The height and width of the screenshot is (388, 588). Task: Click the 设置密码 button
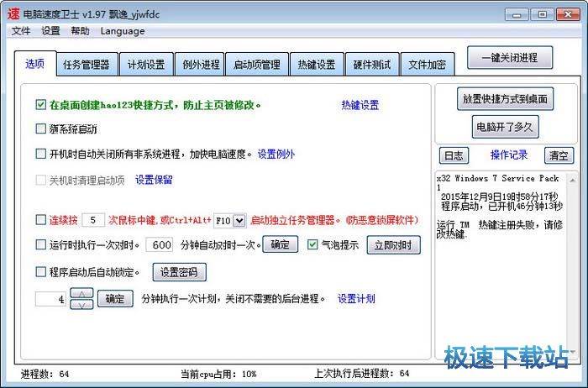[178, 272]
